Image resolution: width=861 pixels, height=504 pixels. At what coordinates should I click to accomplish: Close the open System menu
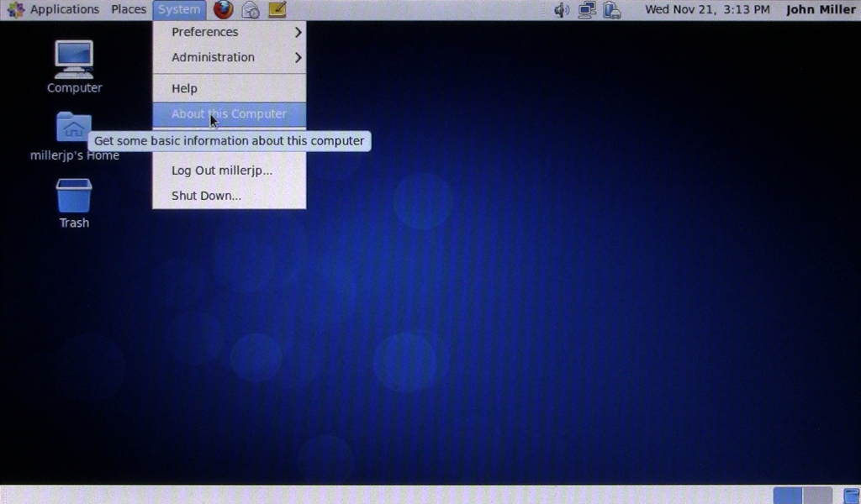pyautogui.click(x=179, y=9)
